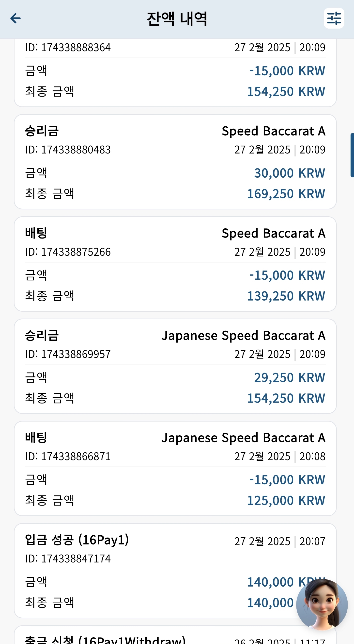Select the 잔액 내역 page title
The image size is (354, 644).
tap(177, 19)
